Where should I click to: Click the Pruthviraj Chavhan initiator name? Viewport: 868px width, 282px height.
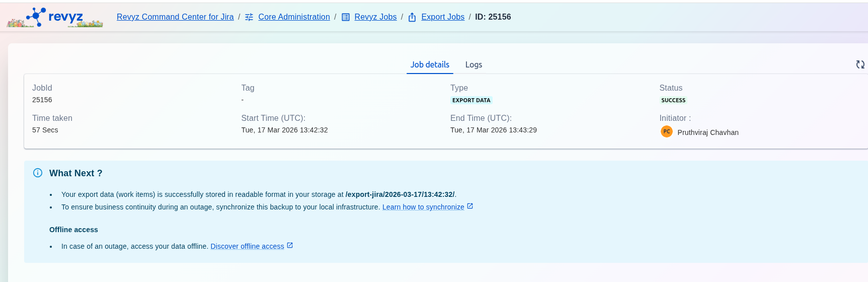[707, 132]
